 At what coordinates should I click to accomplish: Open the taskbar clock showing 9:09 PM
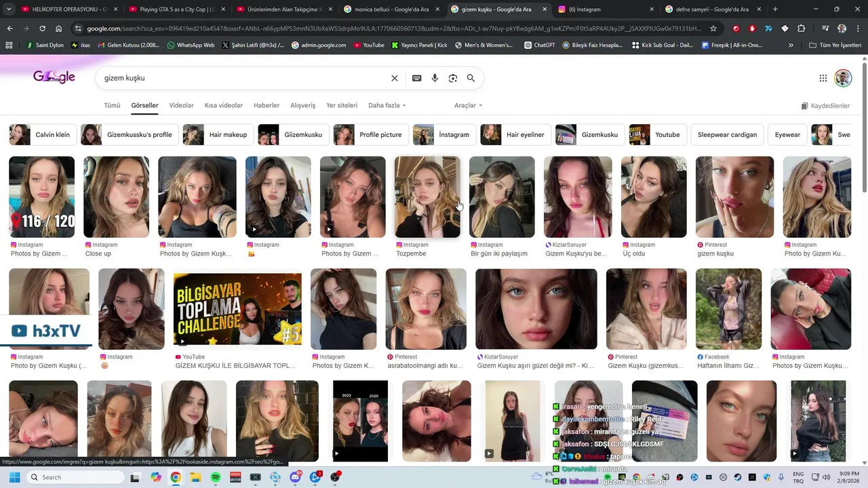tap(848, 477)
